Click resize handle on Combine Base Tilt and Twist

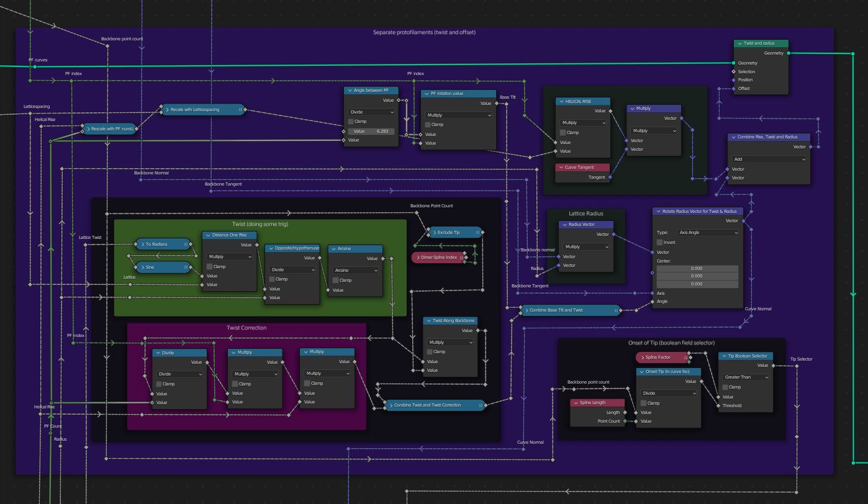(x=616, y=310)
